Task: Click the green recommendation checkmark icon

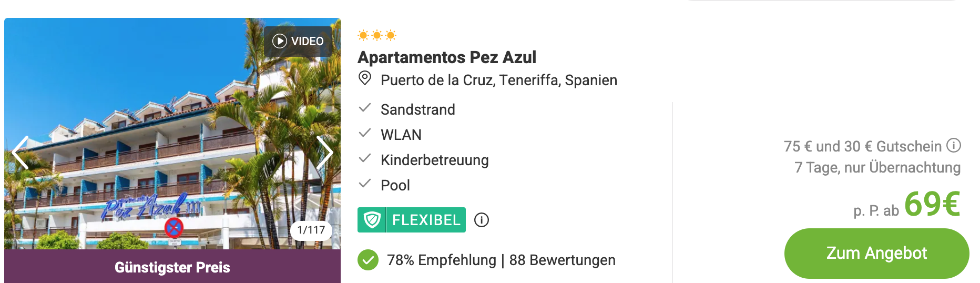Action: [368, 260]
